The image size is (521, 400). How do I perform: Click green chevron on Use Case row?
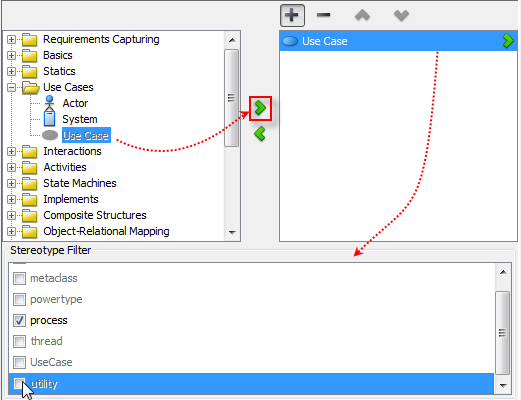click(508, 41)
